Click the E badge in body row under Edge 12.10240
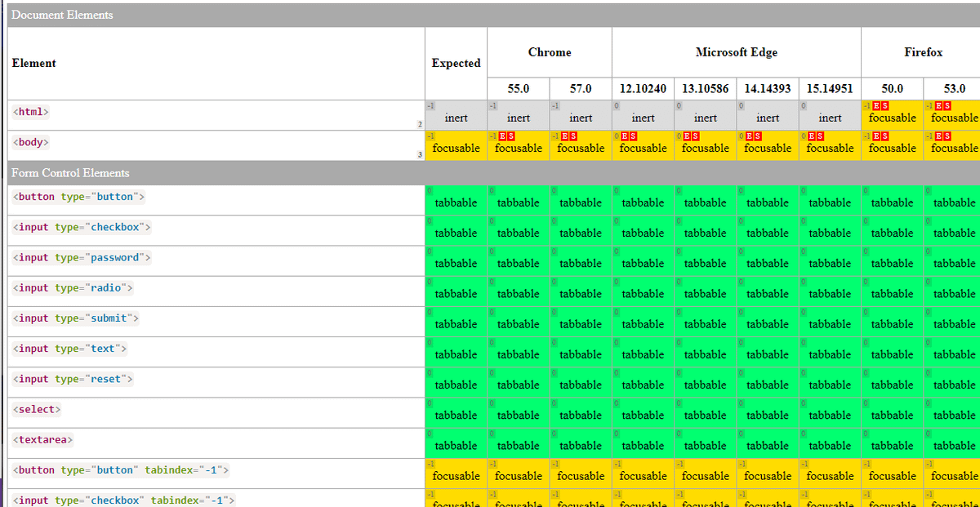 click(626, 136)
